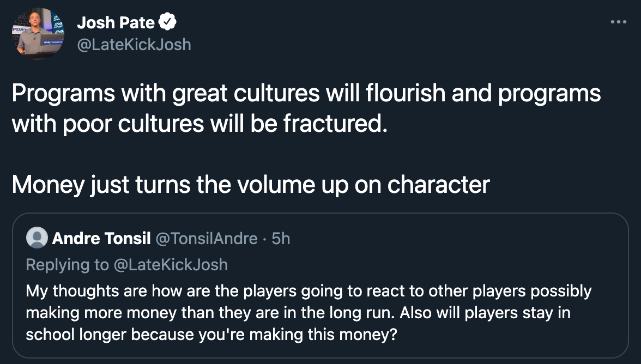This screenshot has width=641, height=364.
Task: Click the "Replying to" label text
Action: [68, 265]
